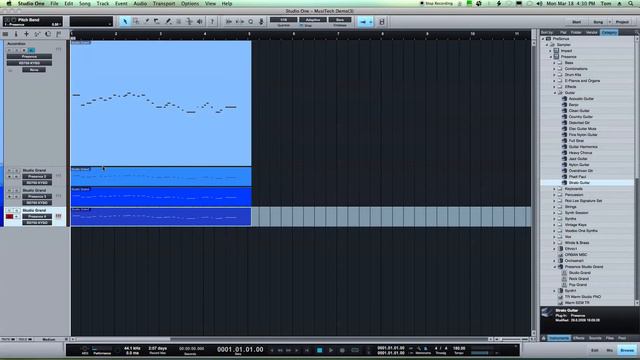Click the Mix button at bottom right
Screen dimensions: 640x360
(x=609, y=350)
